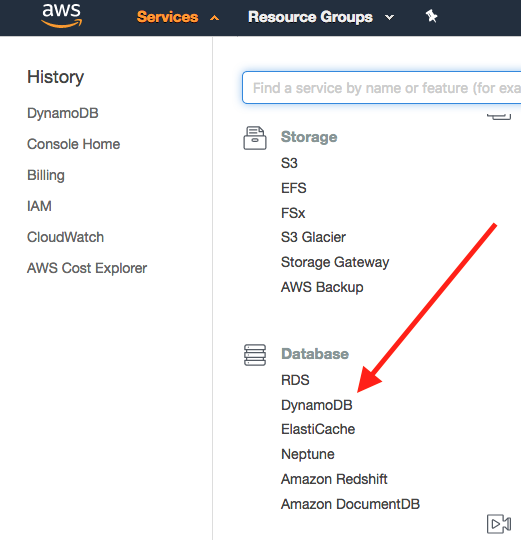Open the ElastiCache service
This screenshot has height=540, width=521.
coord(318,429)
